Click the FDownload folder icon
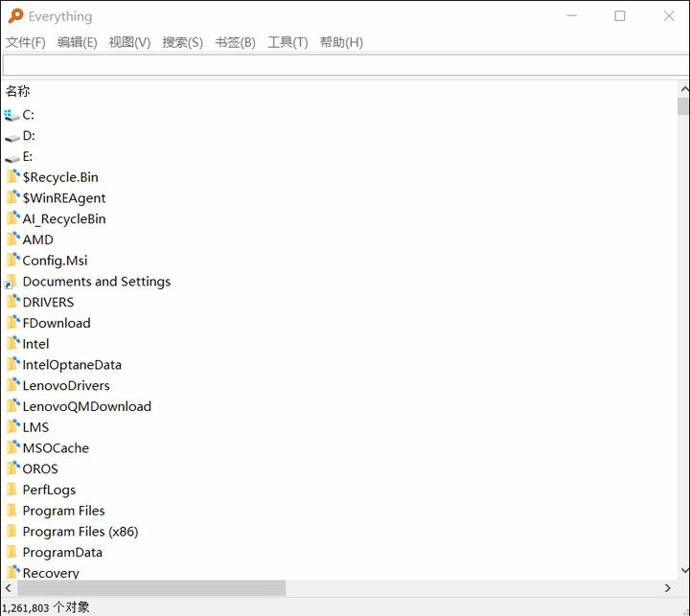Screen dimensions: 690x616 13,323
